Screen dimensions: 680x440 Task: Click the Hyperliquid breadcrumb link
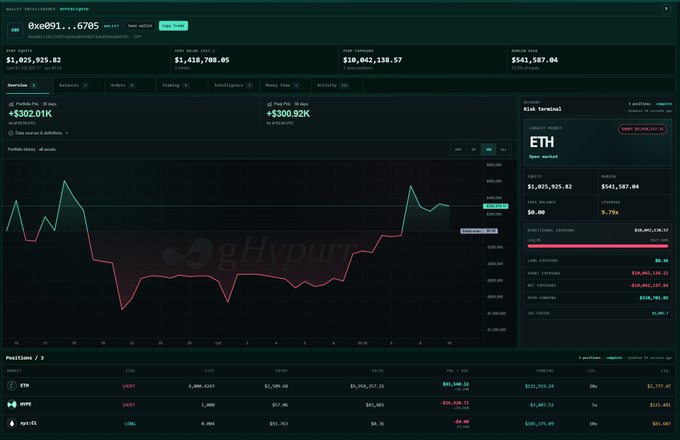74,9
